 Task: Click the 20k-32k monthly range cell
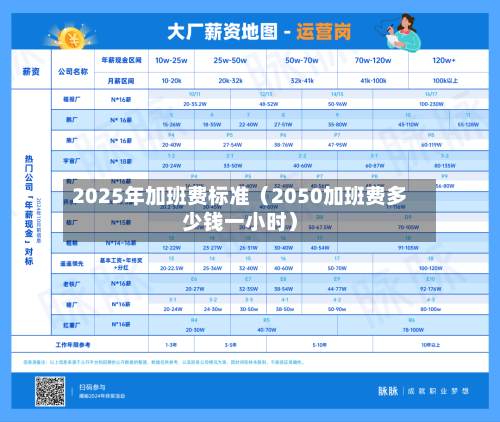[230, 81]
